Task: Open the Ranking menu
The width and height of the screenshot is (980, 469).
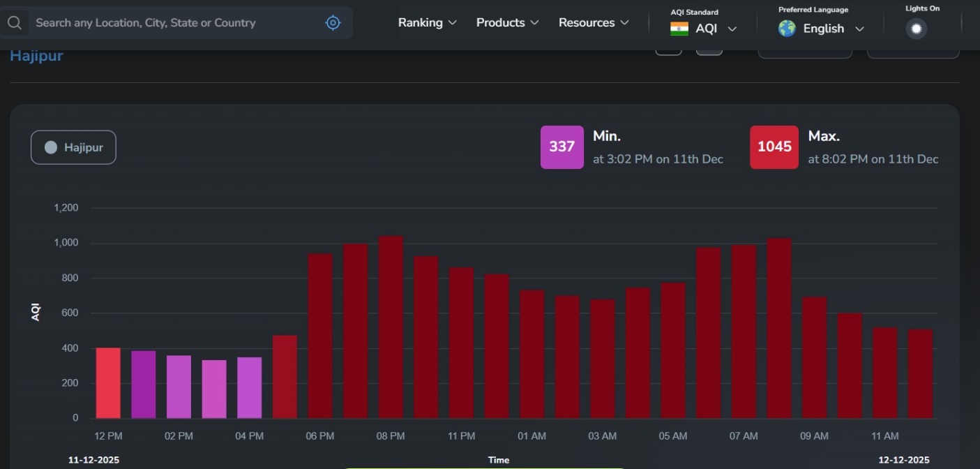Action: (427, 23)
